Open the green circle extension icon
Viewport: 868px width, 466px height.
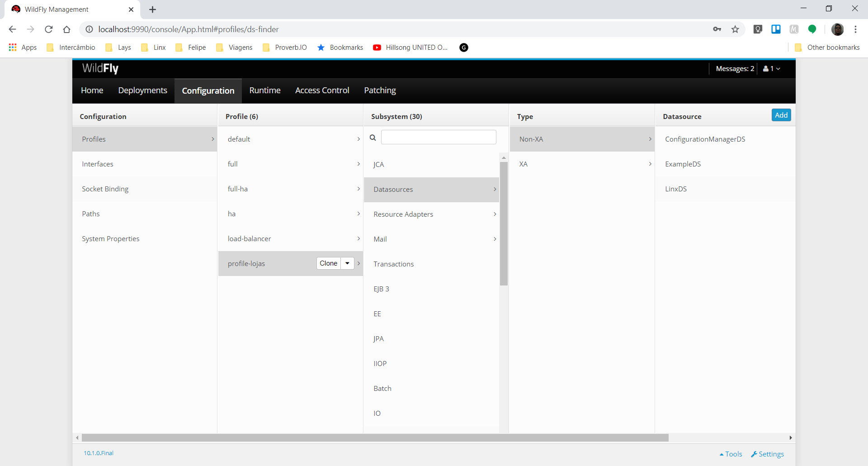point(812,29)
